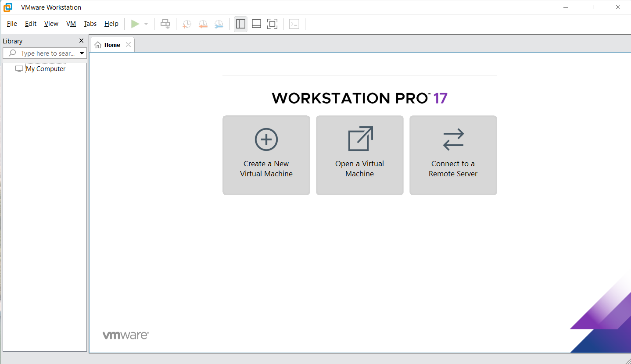Click Connect to a Remote Server
The width and height of the screenshot is (631, 364).
click(453, 155)
